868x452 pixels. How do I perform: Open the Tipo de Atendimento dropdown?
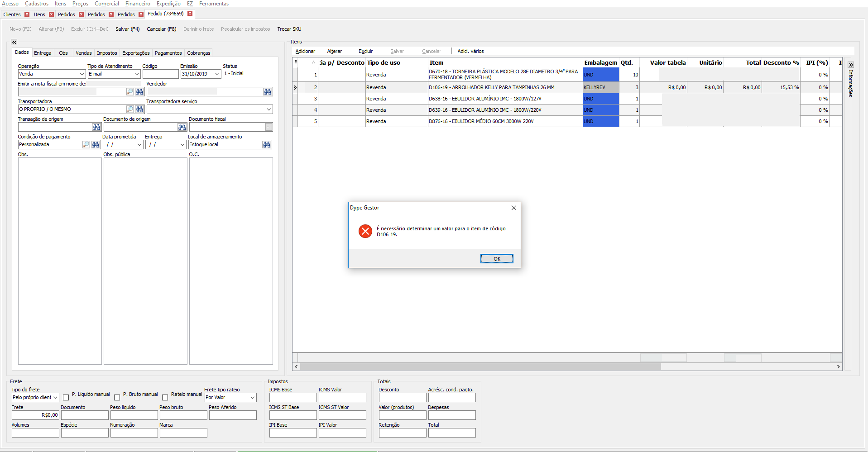(137, 74)
